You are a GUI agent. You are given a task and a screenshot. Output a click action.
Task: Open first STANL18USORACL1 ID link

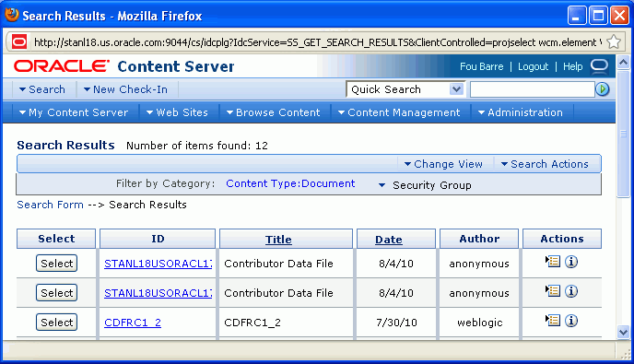158,264
